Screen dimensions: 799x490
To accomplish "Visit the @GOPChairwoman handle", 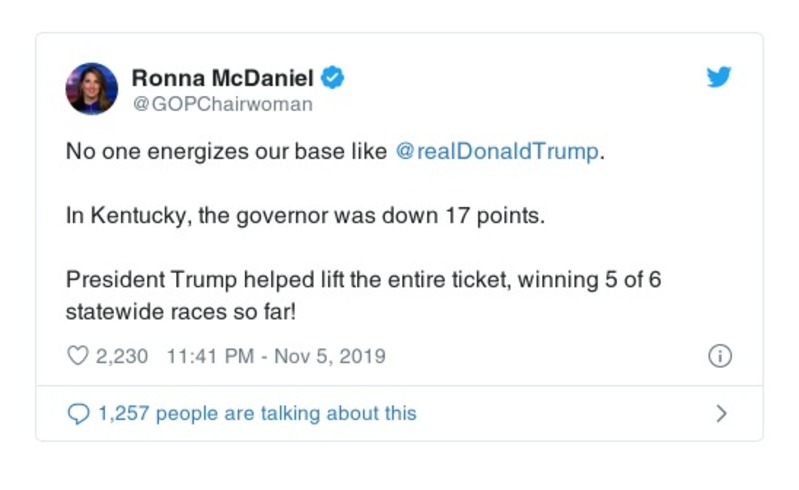I will 222,104.
